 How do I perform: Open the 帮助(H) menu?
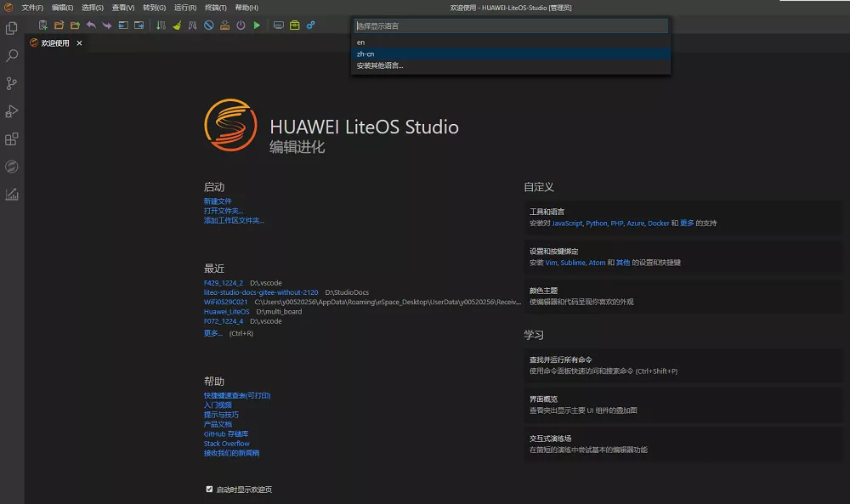pos(246,8)
